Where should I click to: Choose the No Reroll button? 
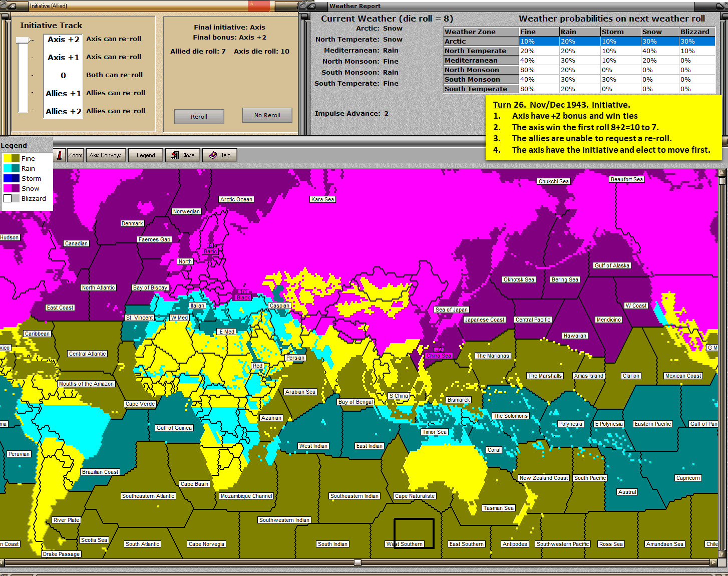click(x=267, y=115)
